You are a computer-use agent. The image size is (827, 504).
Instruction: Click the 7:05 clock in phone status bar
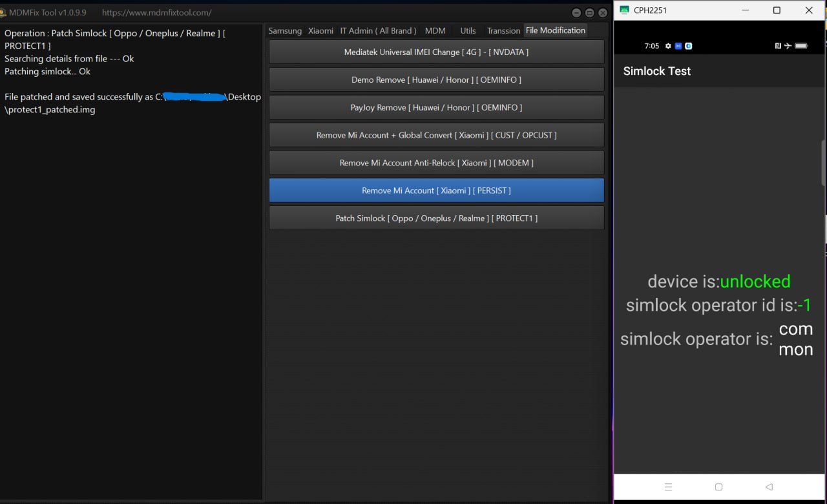click(651, 46)
